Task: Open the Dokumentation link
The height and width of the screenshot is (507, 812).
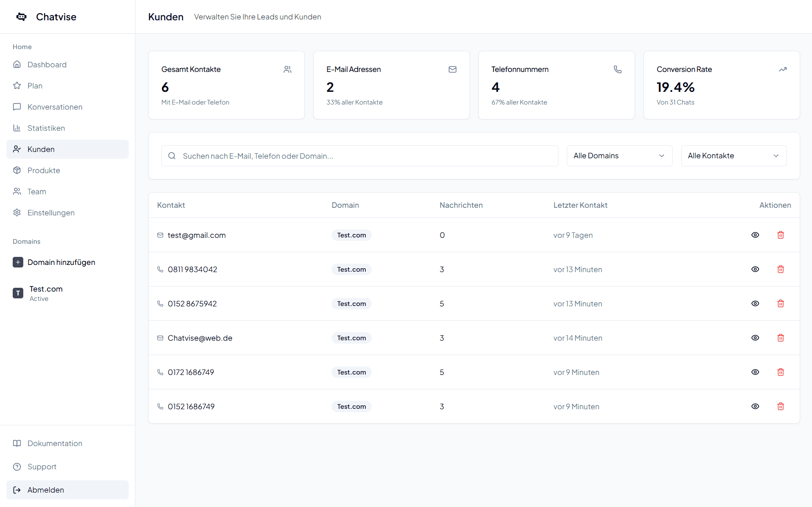Action: (55, 443)
